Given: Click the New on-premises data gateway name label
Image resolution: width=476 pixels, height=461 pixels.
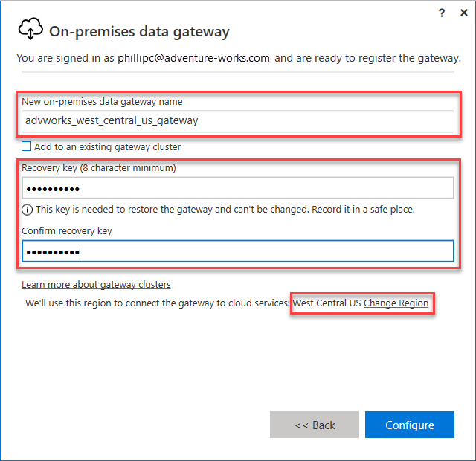Looking at the screenshot, I should (102, 101).
